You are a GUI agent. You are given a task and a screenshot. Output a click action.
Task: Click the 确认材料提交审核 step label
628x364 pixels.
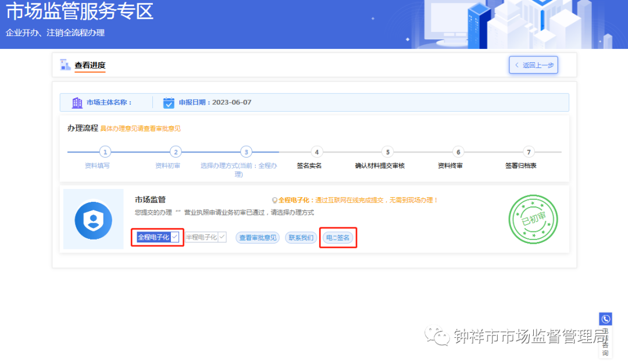pyautogui.click(x=380, y=166)
